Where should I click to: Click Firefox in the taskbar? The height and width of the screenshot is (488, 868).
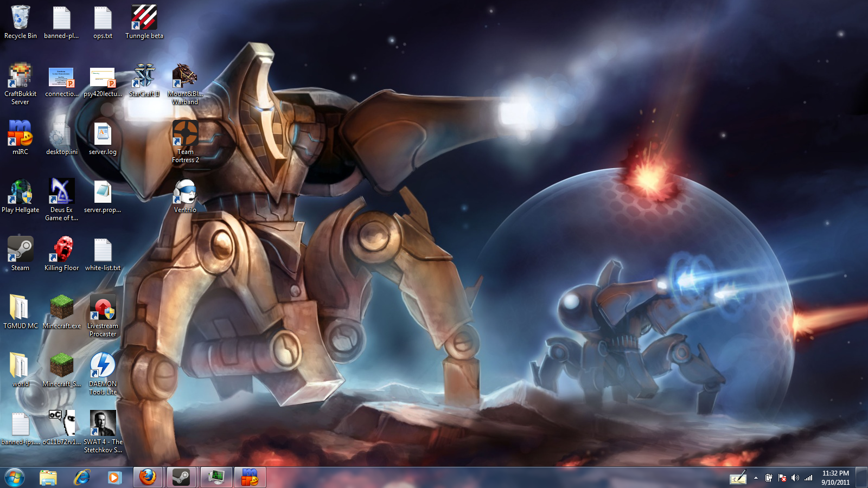(148, 478)
